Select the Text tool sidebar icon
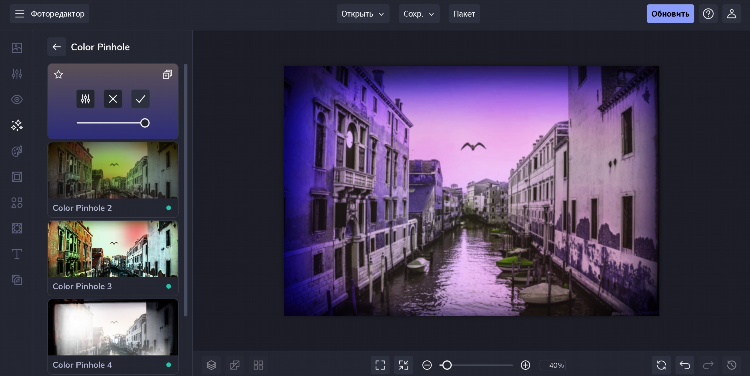The height and width of the screenshot is (376, 750). tap(17, 254)
